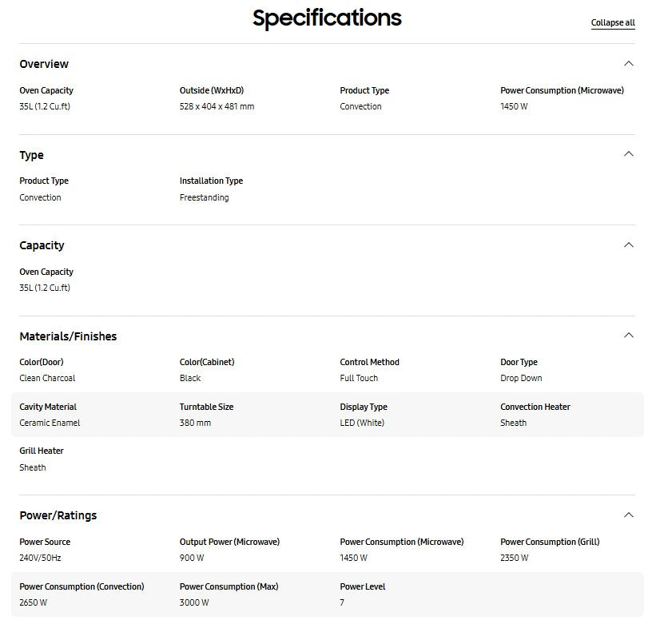Screen dimensions: 672x624
Task: Click the Installation Type label
Action: 211,181
